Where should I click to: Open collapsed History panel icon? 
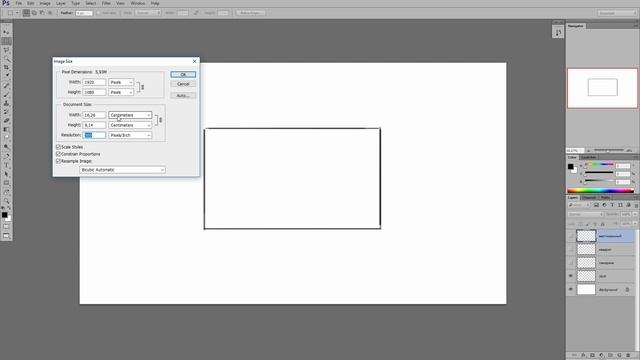[x=558, y=32]
